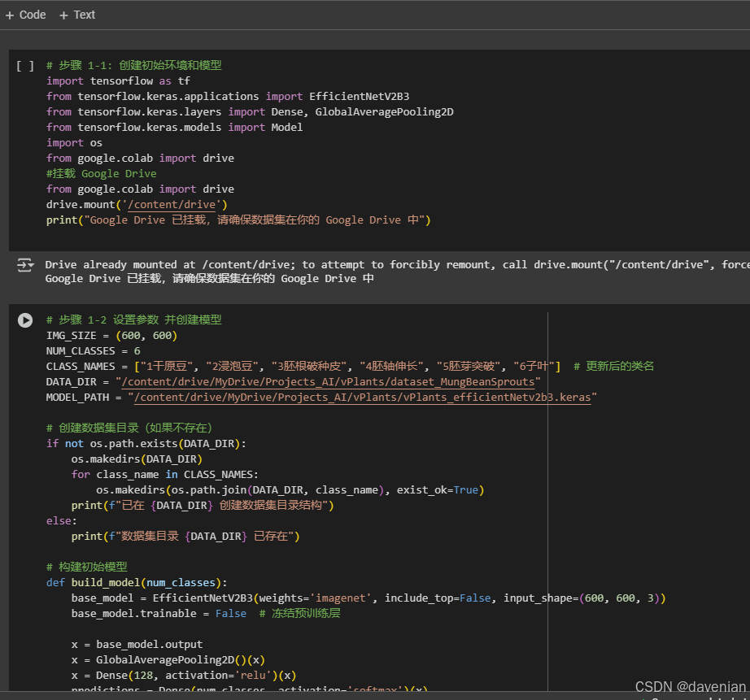
Task: Click output text 'Drive already mounted at /content/drive'
Action: 168,265
